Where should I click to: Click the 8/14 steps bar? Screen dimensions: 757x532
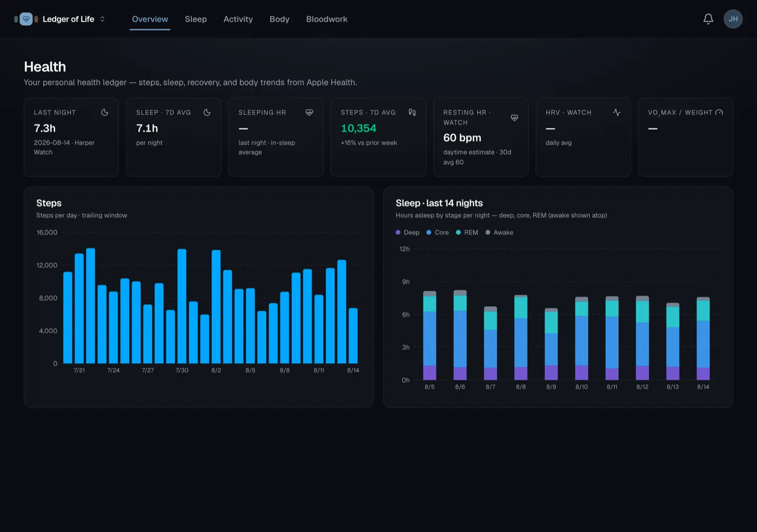(353, 335)
